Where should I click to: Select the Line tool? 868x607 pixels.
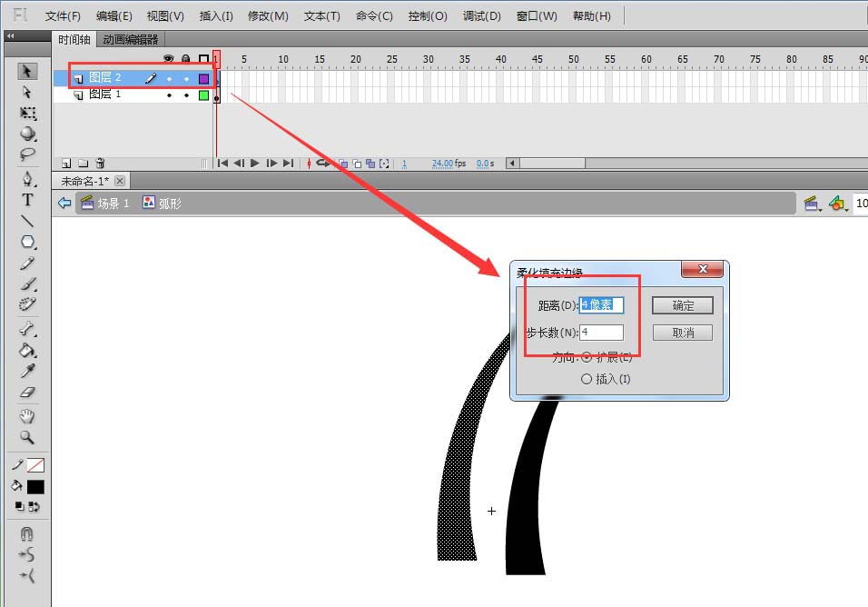[x=27, y=221]
